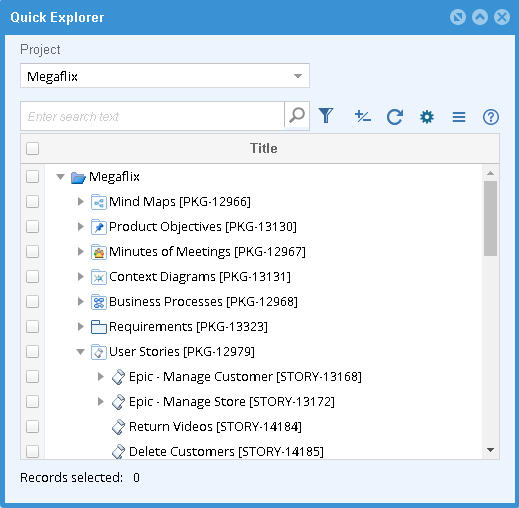Click the Mind Maps package icon
The height and width of the screenshot is (508, 519).
click(x=99, y=202)
